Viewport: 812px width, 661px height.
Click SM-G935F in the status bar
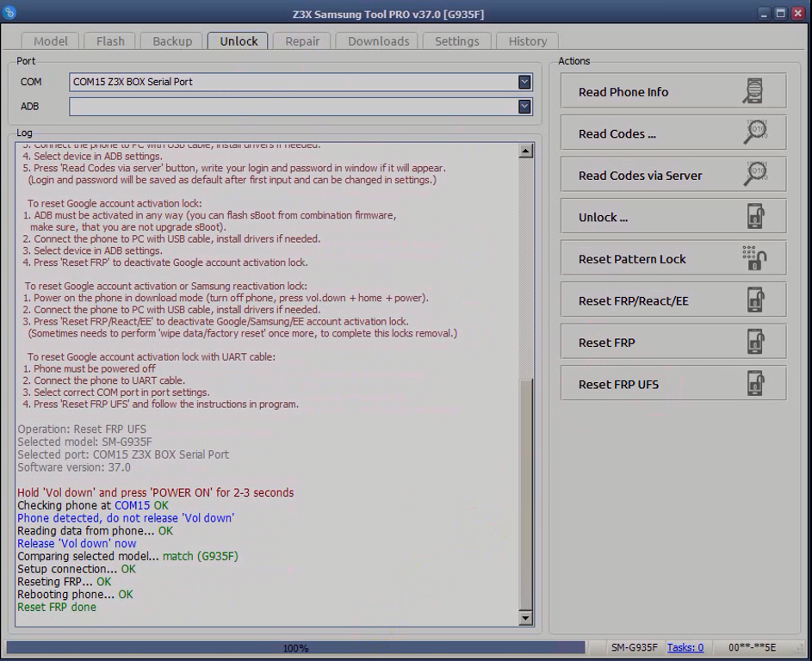pos(634,647)
